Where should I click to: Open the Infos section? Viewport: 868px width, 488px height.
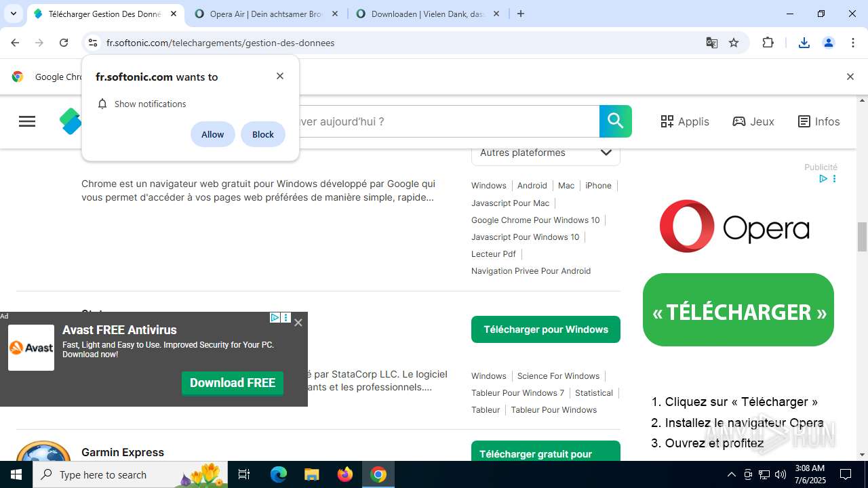point(818,121)
